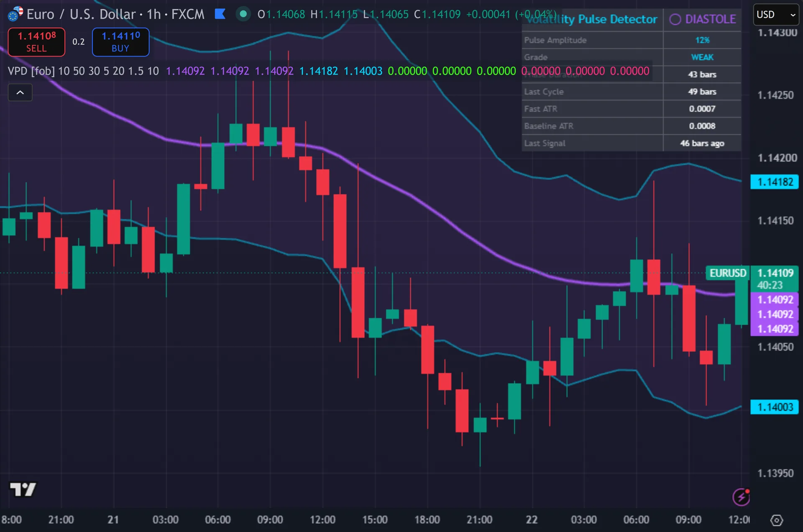The image size is (803, 532).
Task: Click the 1.14250 price axis label
Action: point(775,95)
